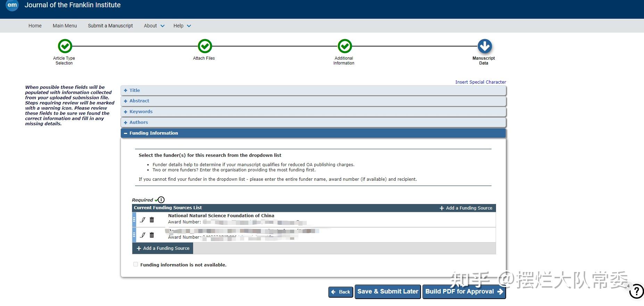The height and width of the screenshot is (306, 644).
Task: Click the Current Funding Sources List header
Action: tap(168, 208)
